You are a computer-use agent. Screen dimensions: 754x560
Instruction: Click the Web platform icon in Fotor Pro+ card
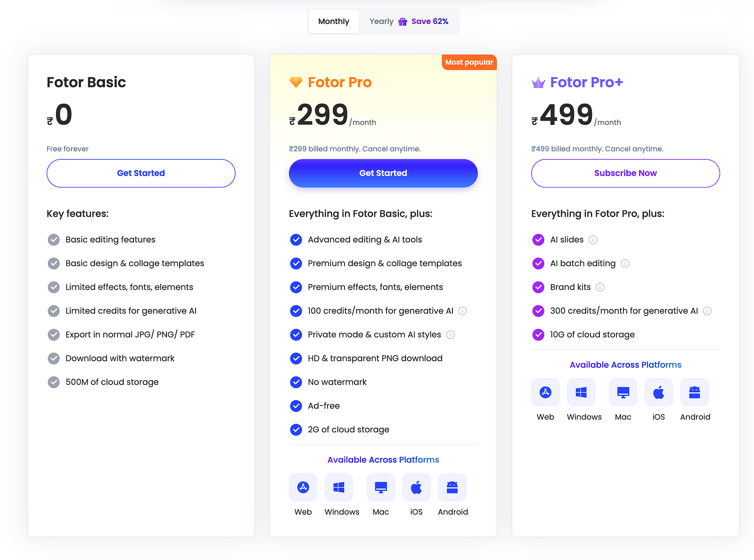coord(546,392)
